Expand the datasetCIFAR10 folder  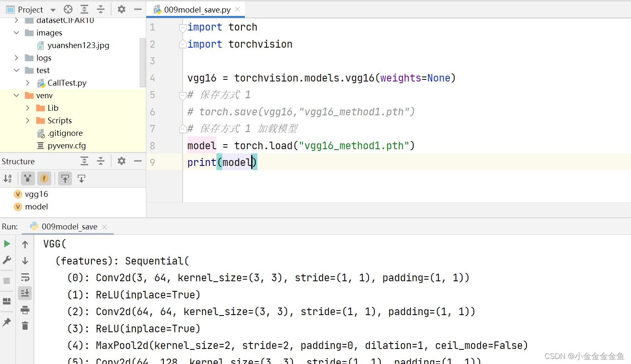click(16, 20)
